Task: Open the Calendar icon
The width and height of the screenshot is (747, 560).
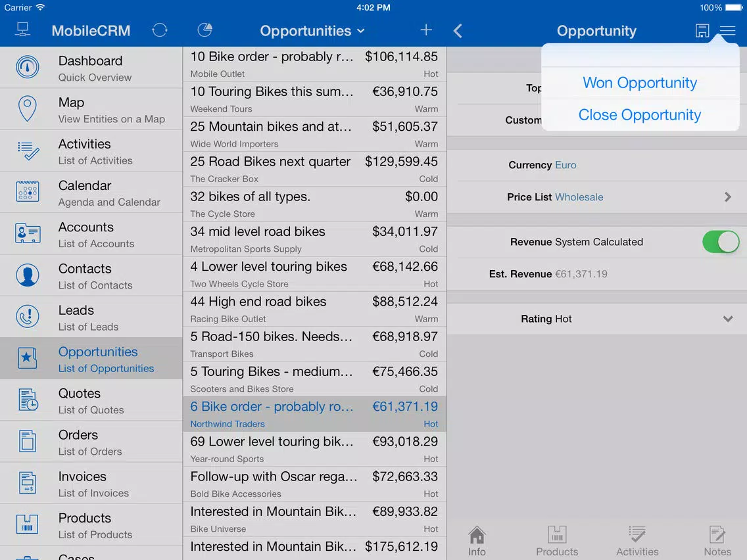Action: pyautogui.click(x=27, y=192)
